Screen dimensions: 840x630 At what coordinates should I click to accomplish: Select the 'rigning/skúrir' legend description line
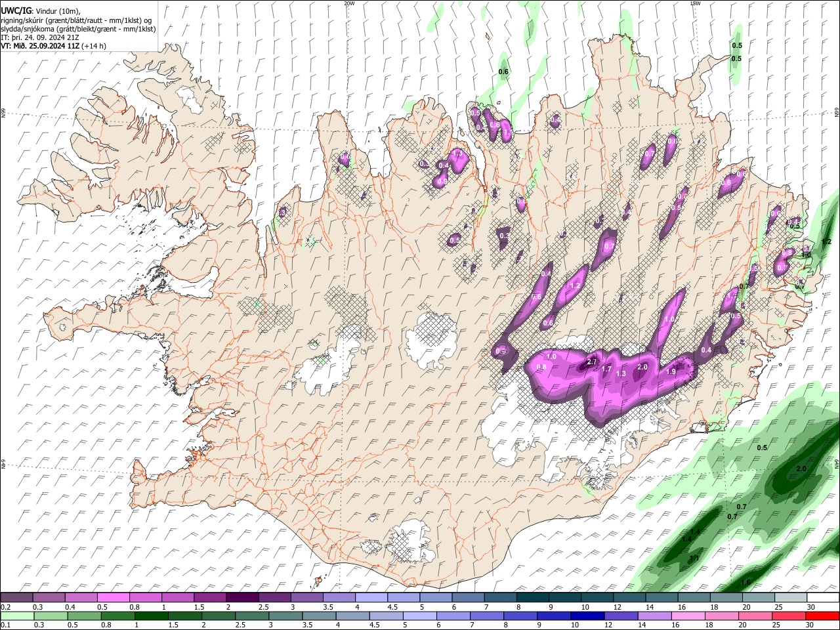point(76,20)
